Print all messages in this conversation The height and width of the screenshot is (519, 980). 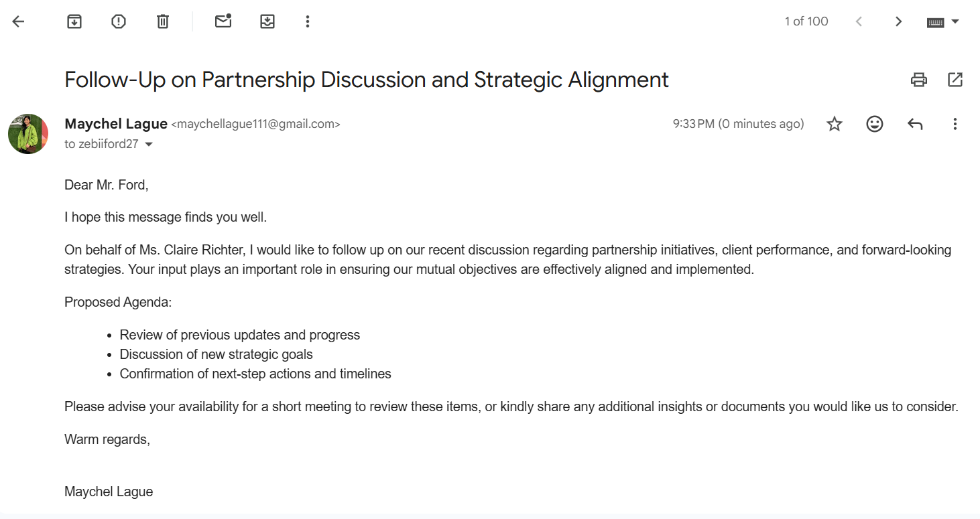pos(919,80)
